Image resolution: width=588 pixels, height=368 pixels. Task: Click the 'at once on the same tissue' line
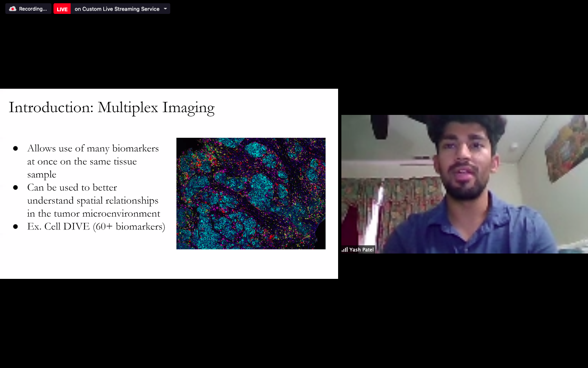tap(82, 162)
